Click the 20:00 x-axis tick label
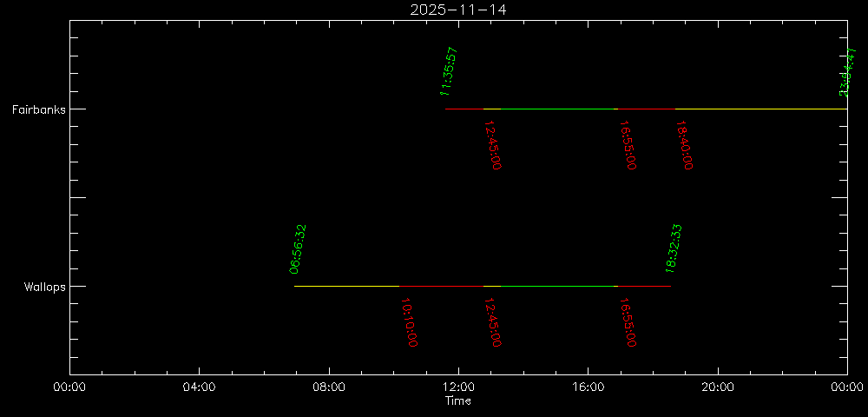Screen dimensions: 868x417 (718, 387)
